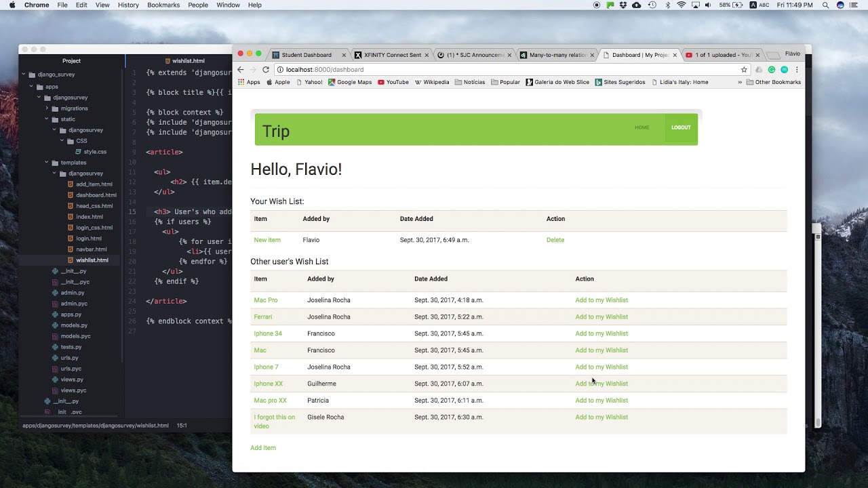Open the Ferrari item link
The image size is (868, 488).
point(263,317)
